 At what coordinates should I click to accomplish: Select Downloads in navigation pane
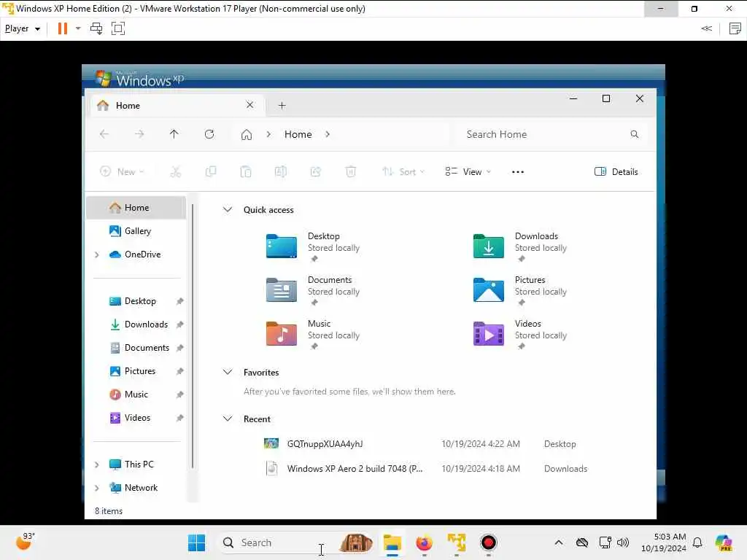pyautogui.click(x=136, y=324)
